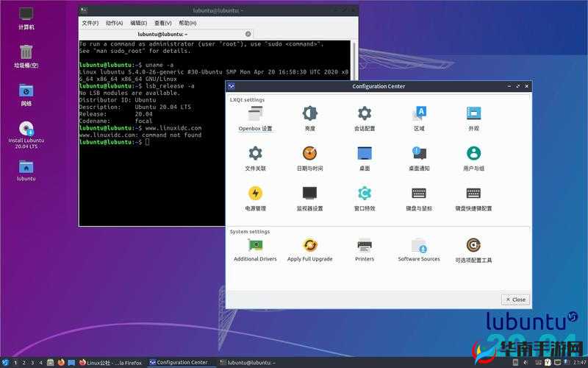Switch to virtual desktop 2
588x368 pixels.
(x=24, y=363)
